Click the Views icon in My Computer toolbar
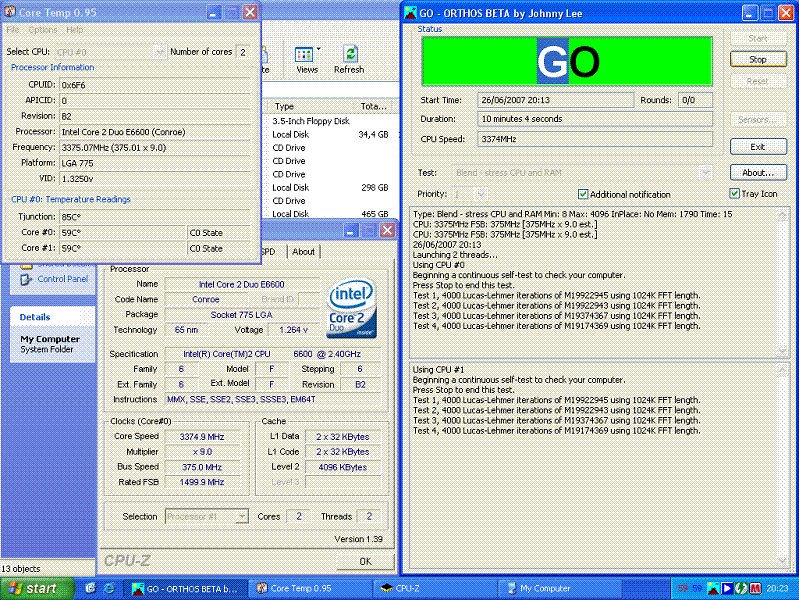The width and height of the screenshot is (799, 600). tap(304, 54)
